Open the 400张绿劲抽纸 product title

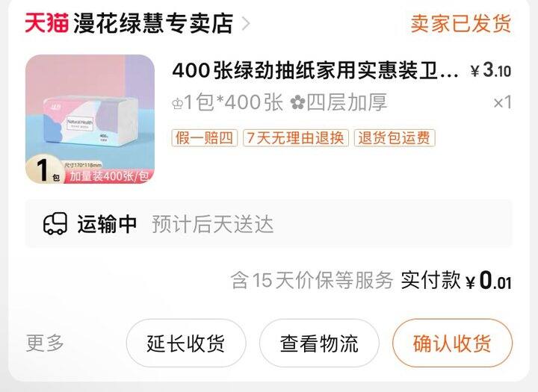(x=315, y=71)
